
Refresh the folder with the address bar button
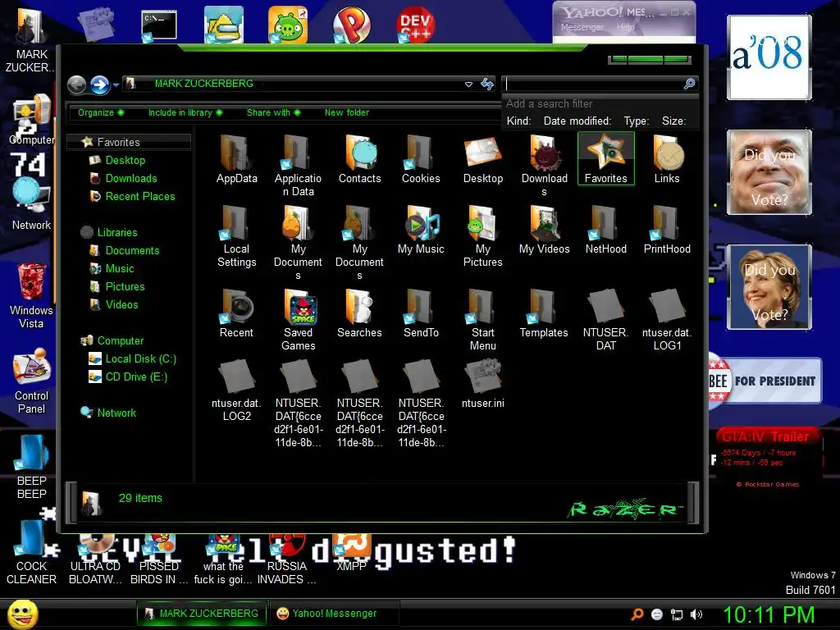pyautogui.click(x=487, y=84)
